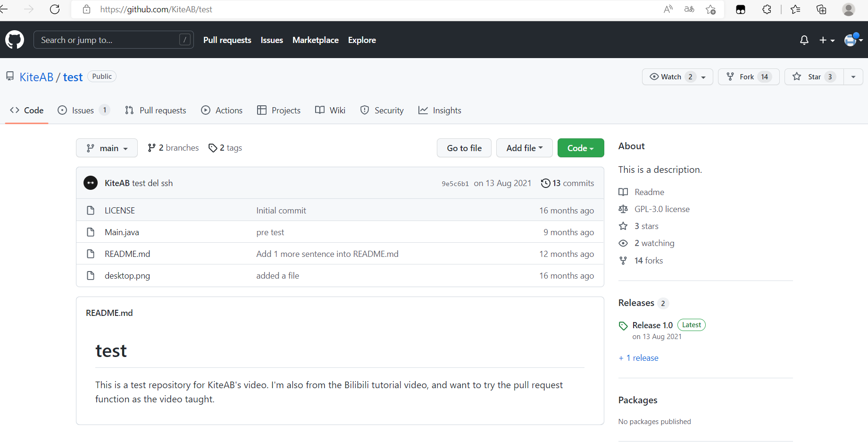The image size is (868, 442).
Task: Refresh the browser page
Action: [55, 9]
